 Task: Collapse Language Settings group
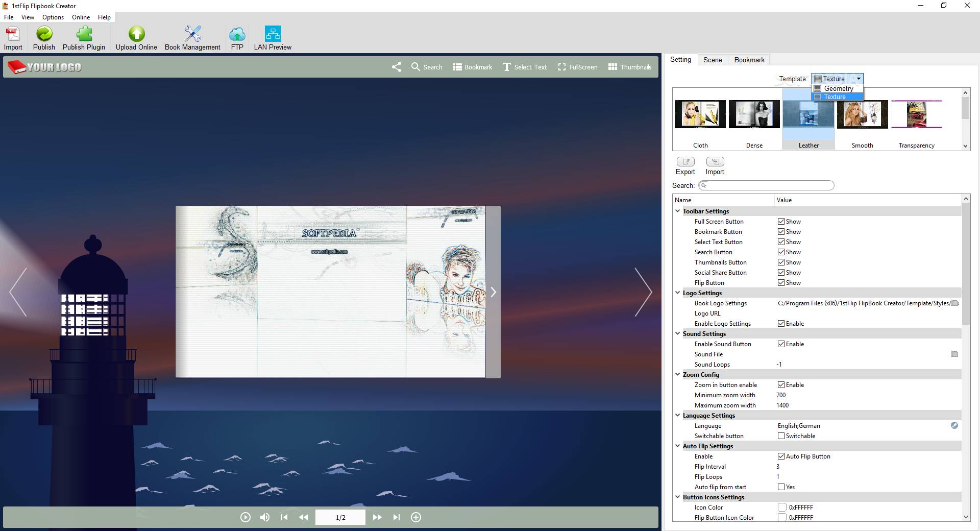678,415
